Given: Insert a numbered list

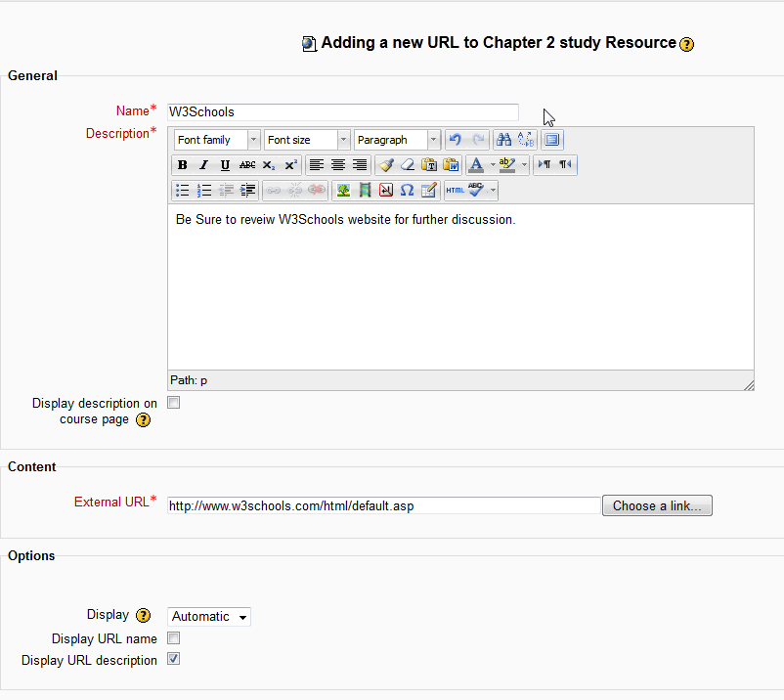Looking at the screenshot, I should pos(204,191).
